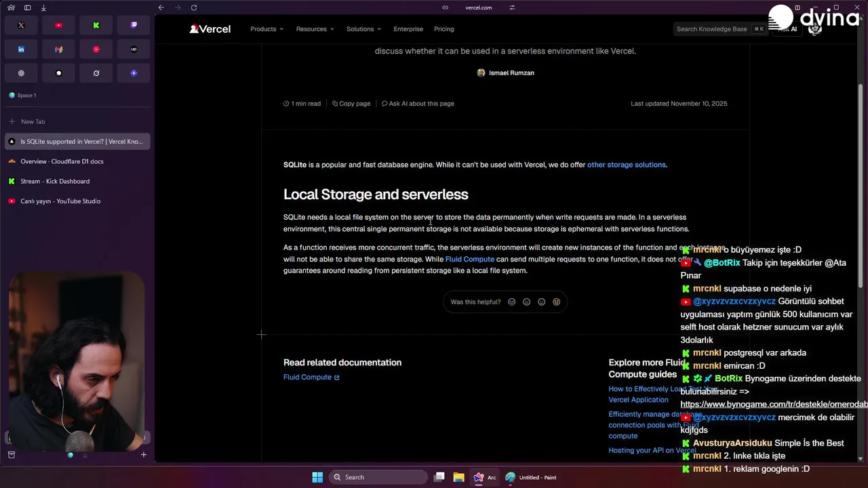Open the Enterprise nav link
Screen dimensions: 868x488
click(x=408, y=29)
